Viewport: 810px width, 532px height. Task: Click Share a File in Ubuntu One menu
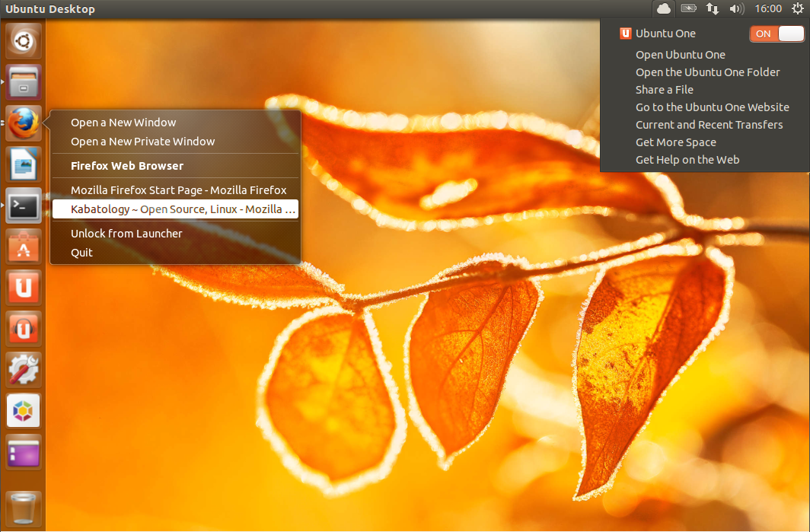pyautogui.click(x=665, y=90)
